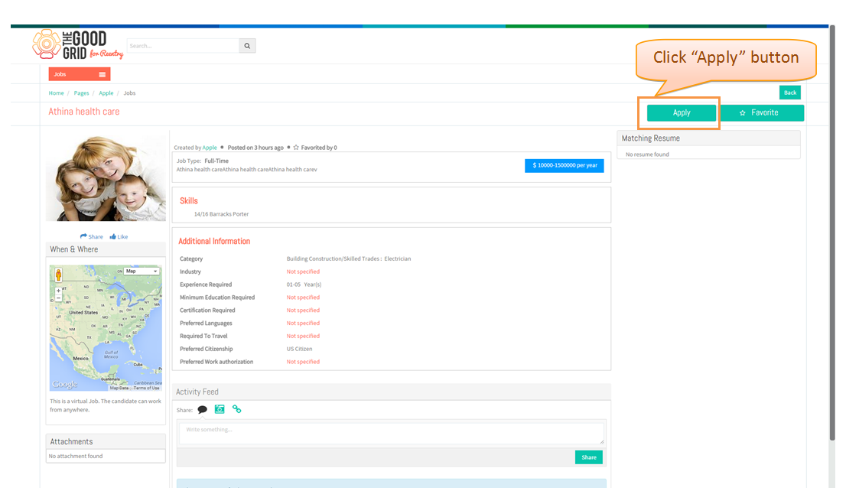This screenshot has width=846, height=504.
Task: Click the Certification Required label
Action: click(x=207, y=311)
